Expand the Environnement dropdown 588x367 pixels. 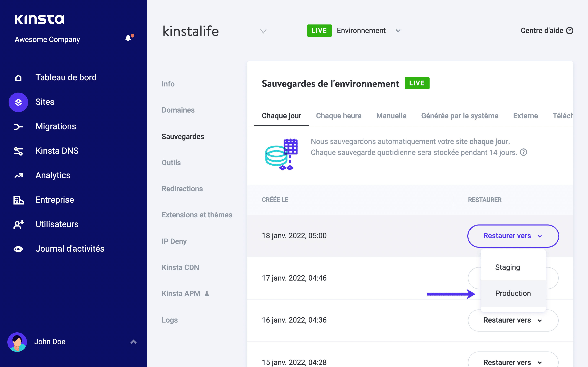click(x=398, y=31)
